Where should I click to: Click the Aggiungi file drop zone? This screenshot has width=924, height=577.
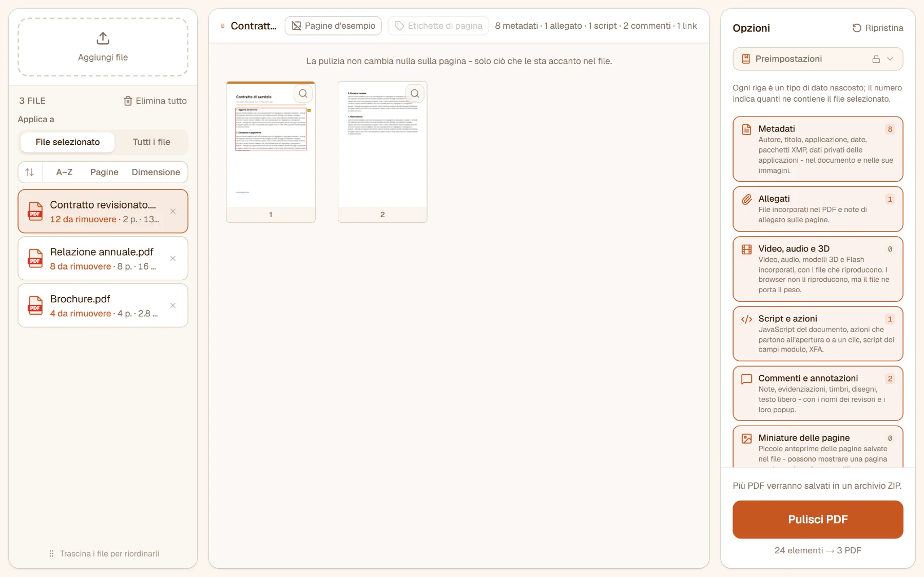[x=103, y=47]
